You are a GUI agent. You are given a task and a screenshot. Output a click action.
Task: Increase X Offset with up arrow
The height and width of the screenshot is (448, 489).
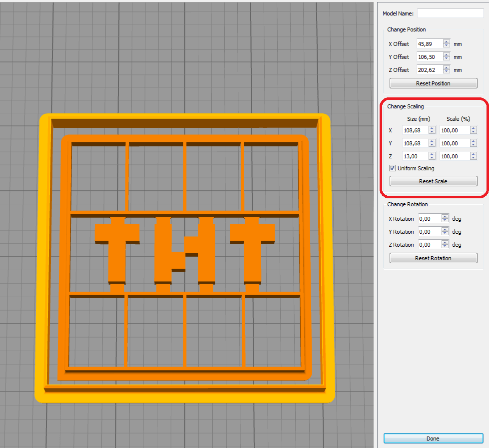point(447,42)
